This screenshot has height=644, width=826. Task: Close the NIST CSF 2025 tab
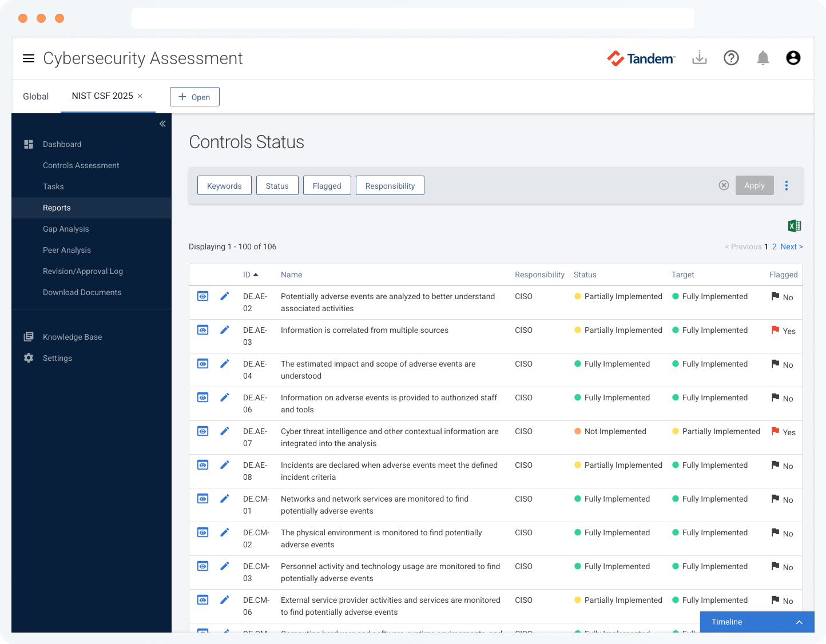point(140,96)
